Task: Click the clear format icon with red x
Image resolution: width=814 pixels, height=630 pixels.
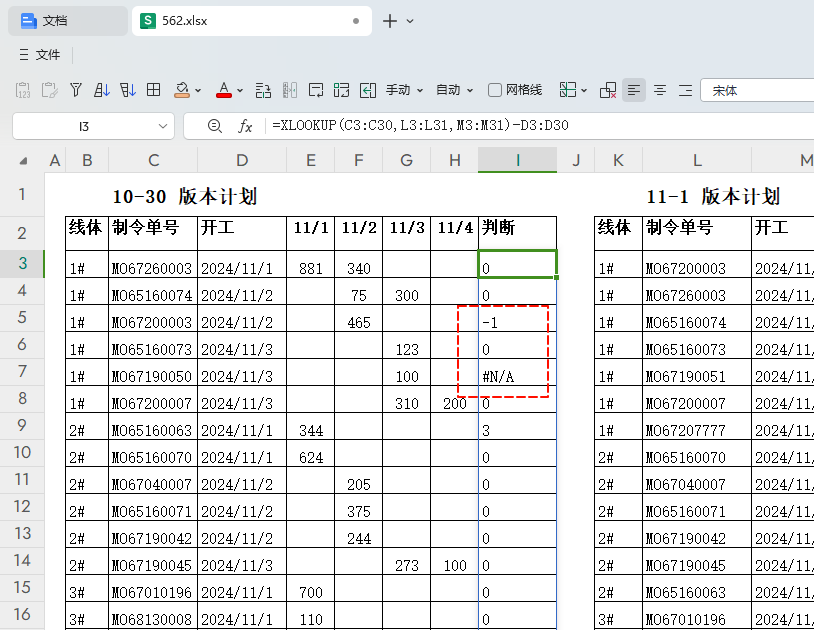Action: coord(608,90)
